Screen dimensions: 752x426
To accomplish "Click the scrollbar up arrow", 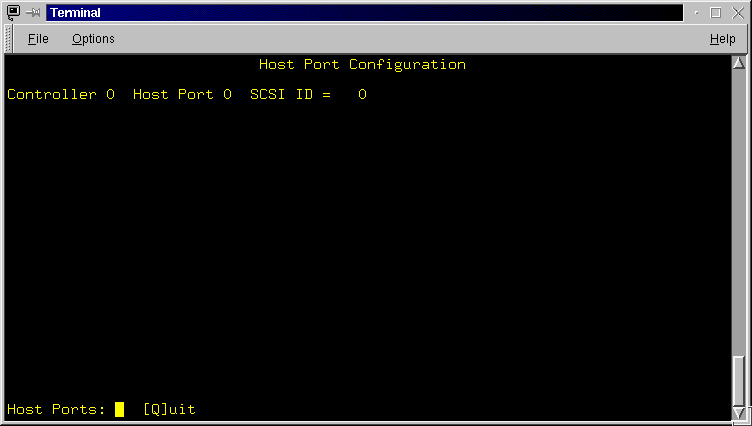I will click(x=739, y=62).
